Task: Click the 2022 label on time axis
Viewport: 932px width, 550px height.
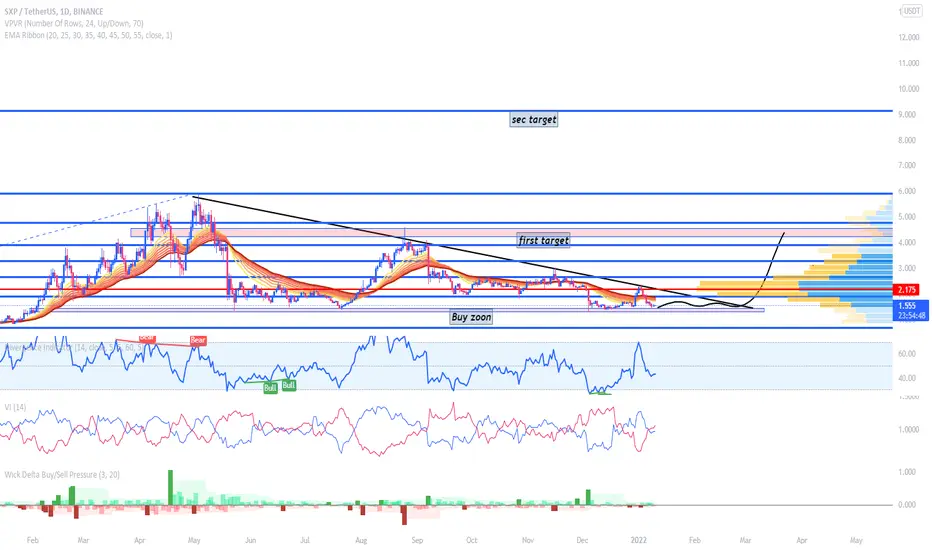Action: coord(638,540)
